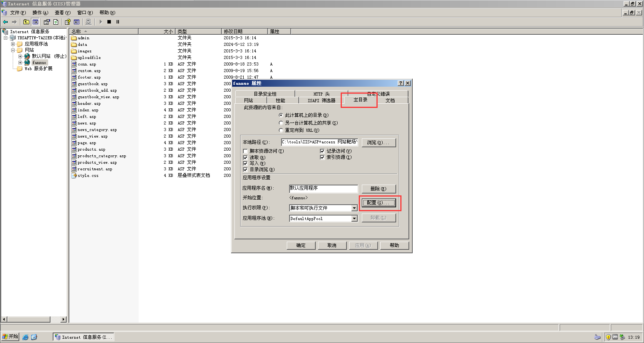Open the 操作 menu
644x343 pixels.
(40, 13)
